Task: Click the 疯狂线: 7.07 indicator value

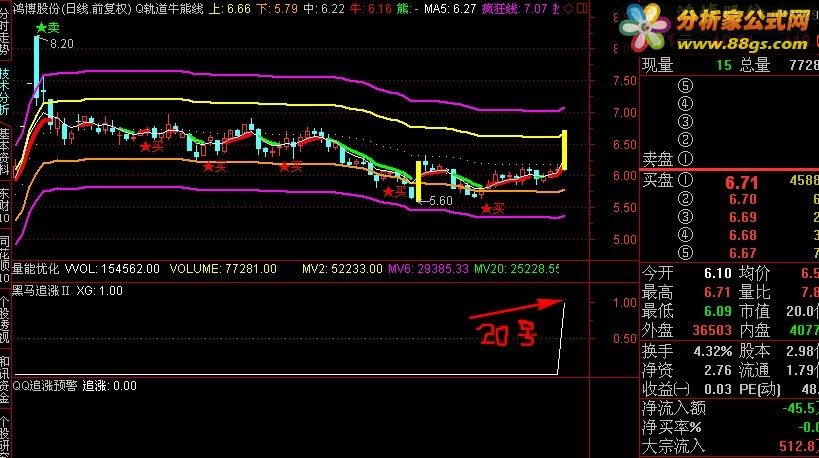Action: (514, 8)
